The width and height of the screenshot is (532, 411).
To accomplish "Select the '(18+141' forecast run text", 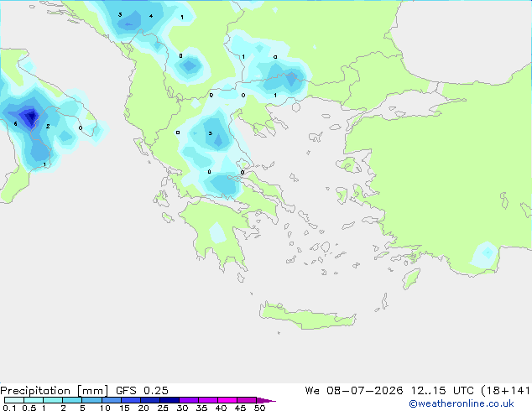I will [505, 391].
